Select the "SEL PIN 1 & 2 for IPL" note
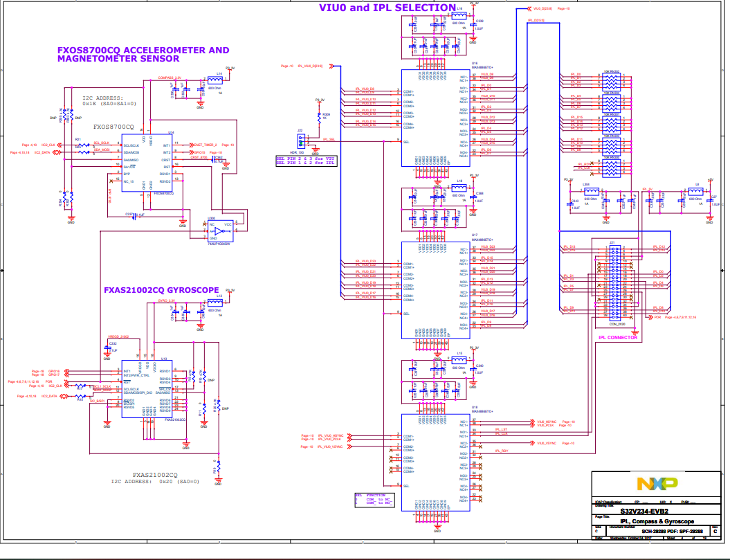The width and height of the screenshot is (730, 560). point(305,163)
